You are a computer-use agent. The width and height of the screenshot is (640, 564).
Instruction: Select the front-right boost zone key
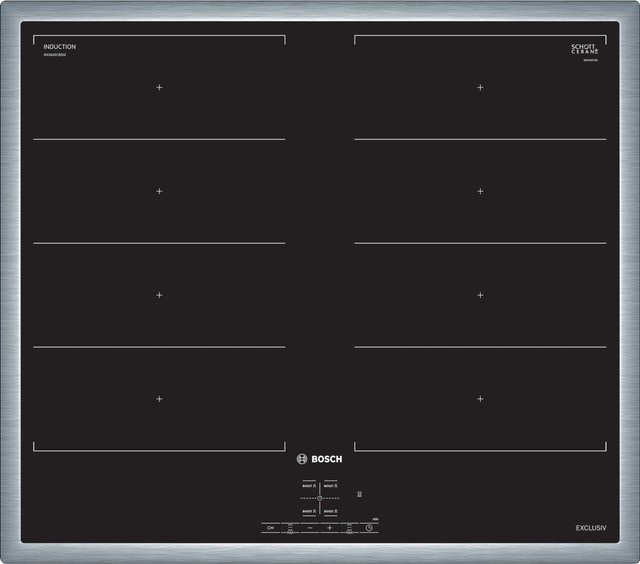(x=331, y=511)
